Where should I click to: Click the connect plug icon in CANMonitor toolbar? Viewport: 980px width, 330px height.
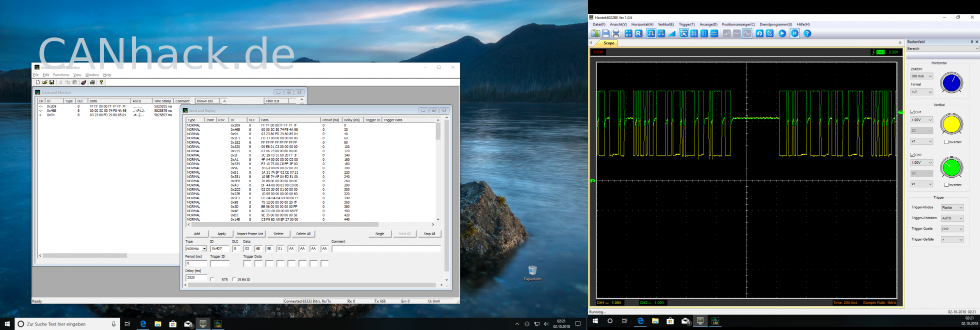[x=83, y=82]
